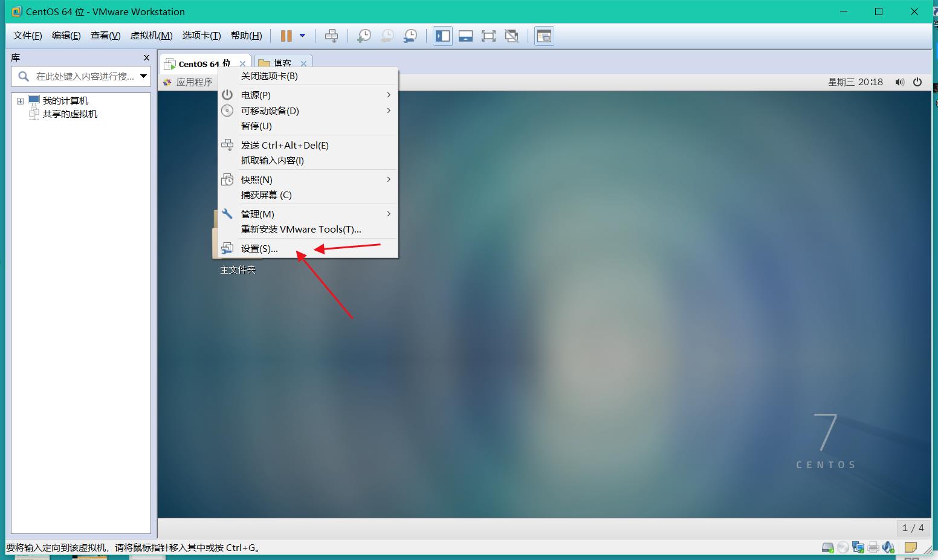This screenshot has height=560, width=938.
Task: Choose 关闭选项卡(B) from context menu
Action: [308, 76]
